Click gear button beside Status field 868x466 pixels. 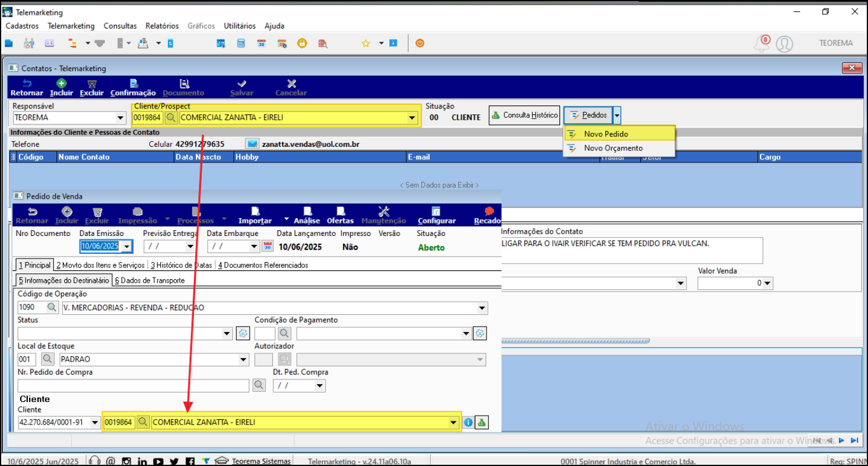point(243,333)
